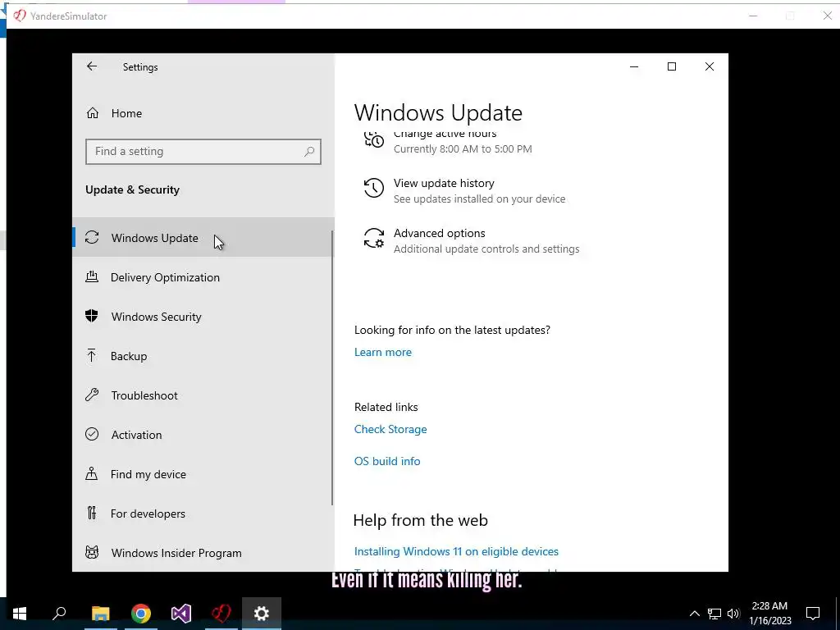
Task: Open File Explorer from the taskbar
Action: click(x=100, y=614)
